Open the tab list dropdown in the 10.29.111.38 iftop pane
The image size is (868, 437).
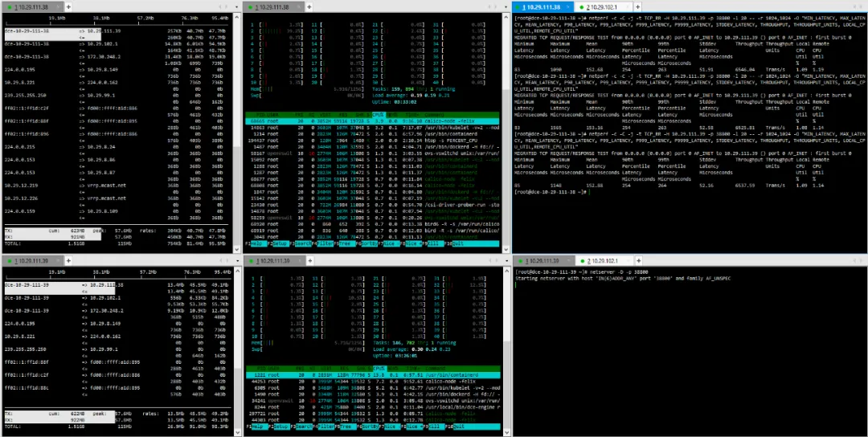click(235, 7)
